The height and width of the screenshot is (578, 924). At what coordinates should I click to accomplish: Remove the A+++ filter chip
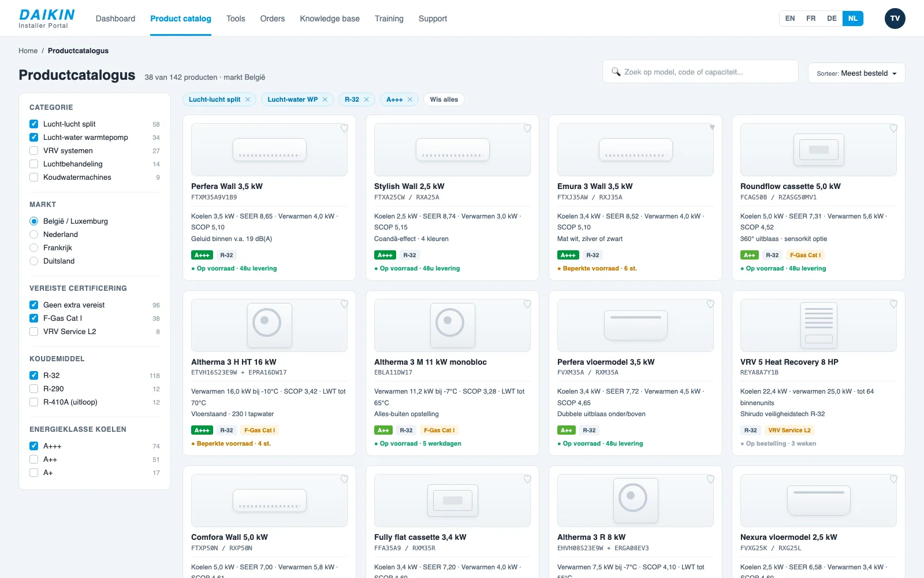click(409, 99)
